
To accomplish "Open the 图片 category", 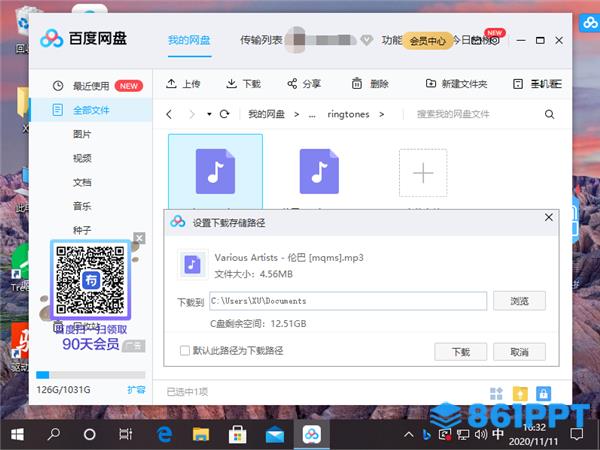I will (x=82, y=134).
